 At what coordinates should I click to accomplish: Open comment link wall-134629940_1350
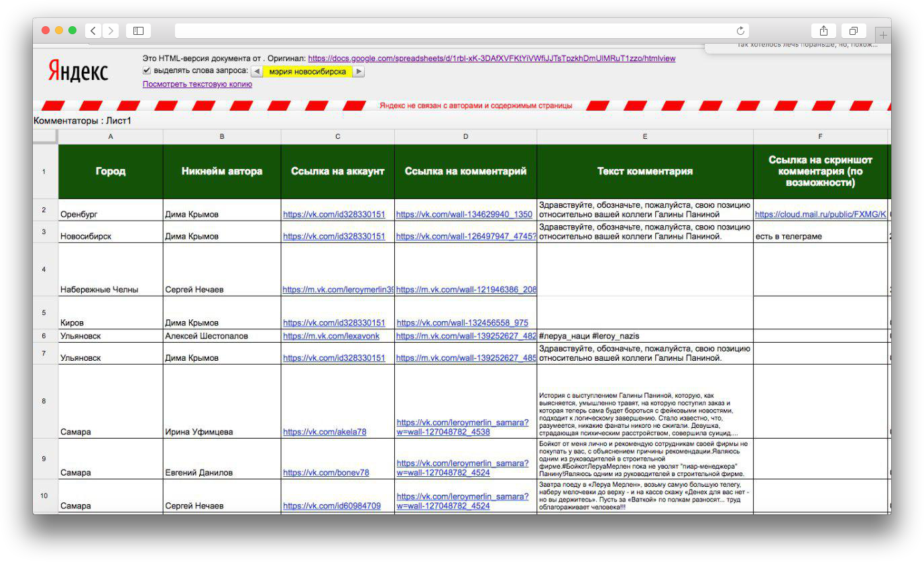(464, 215)
